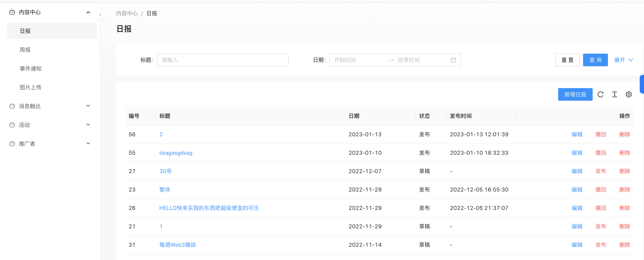Open the 事件通知 menu item
The image size is (644, 260).
[x=52, y=69]
